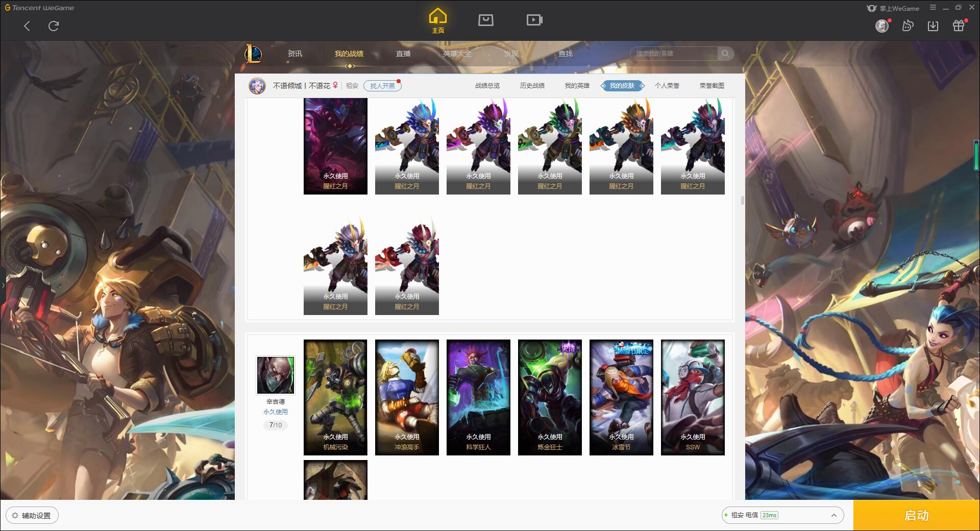Open the dark pink 腥红之月 splash skin
The width and height of the screenshot is (980, 531).
[x=335, y=147]
